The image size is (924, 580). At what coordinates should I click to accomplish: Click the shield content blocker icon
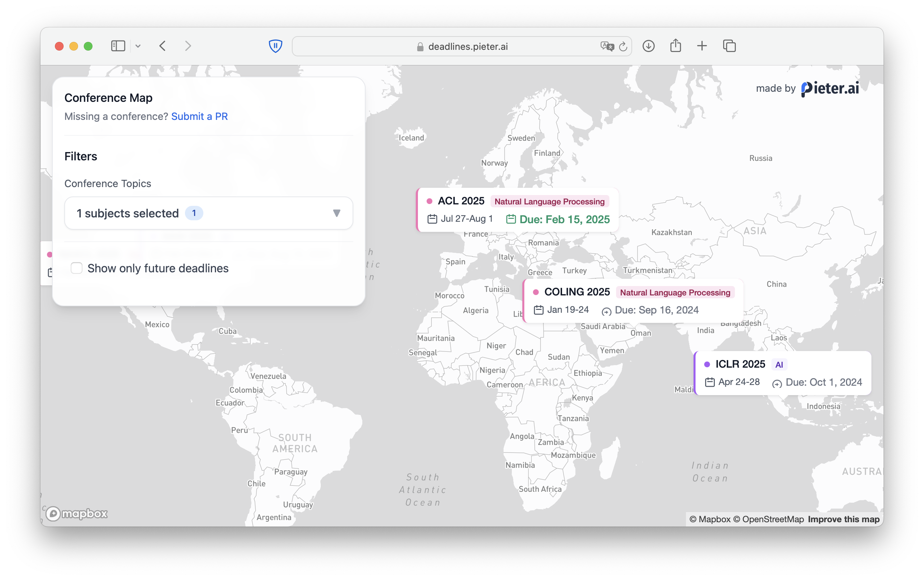[x=275, y=46]
